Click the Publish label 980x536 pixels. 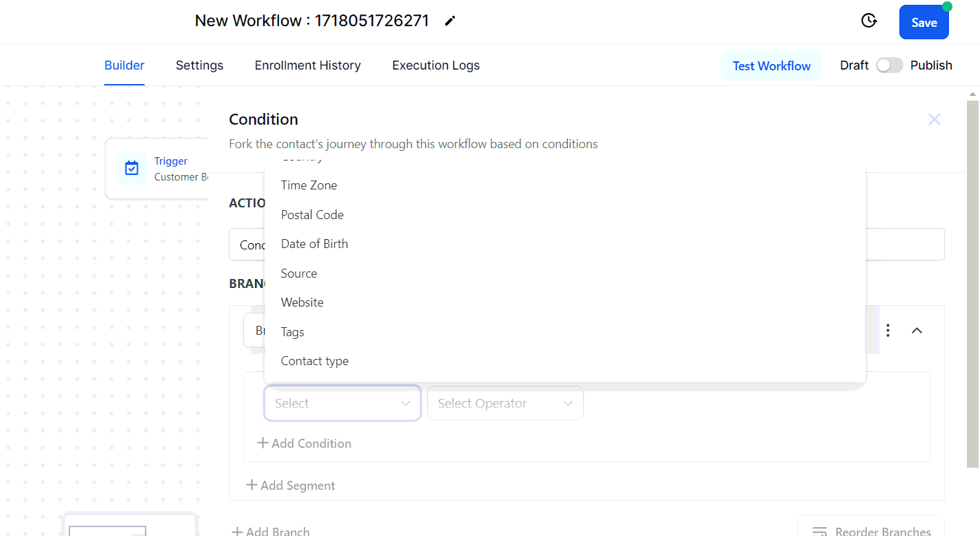[931, 65]
